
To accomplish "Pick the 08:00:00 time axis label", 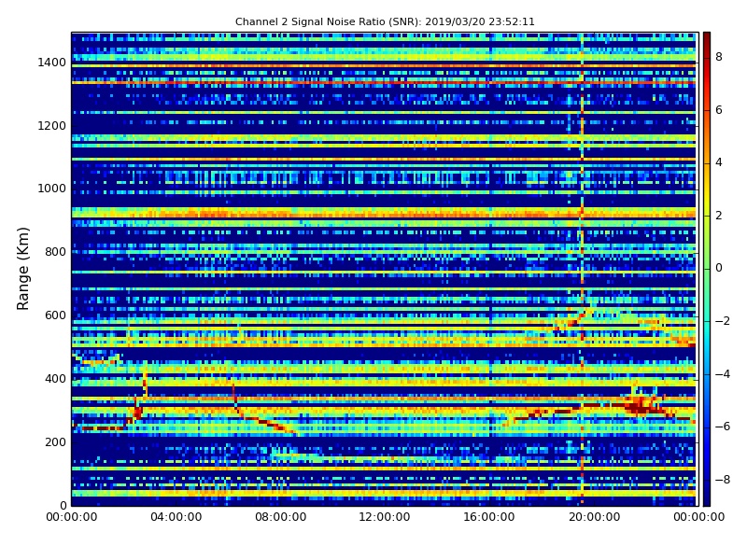I will point(281,517).
